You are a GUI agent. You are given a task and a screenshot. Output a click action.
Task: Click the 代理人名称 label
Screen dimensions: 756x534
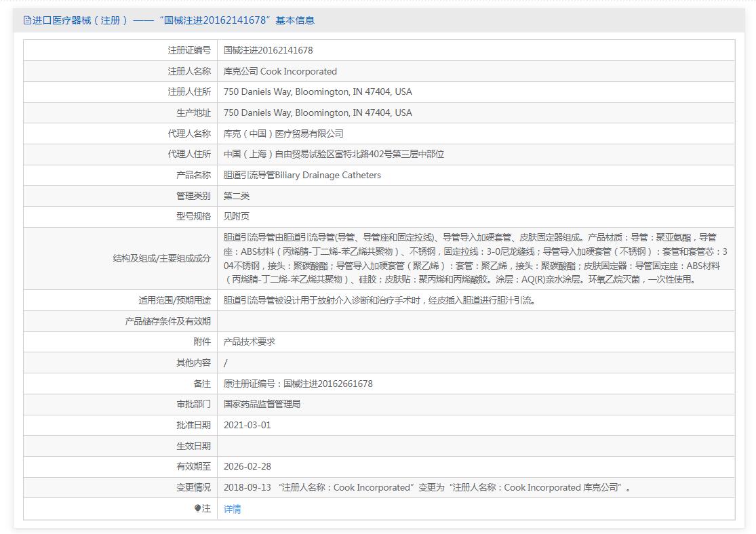click(189, 133)
